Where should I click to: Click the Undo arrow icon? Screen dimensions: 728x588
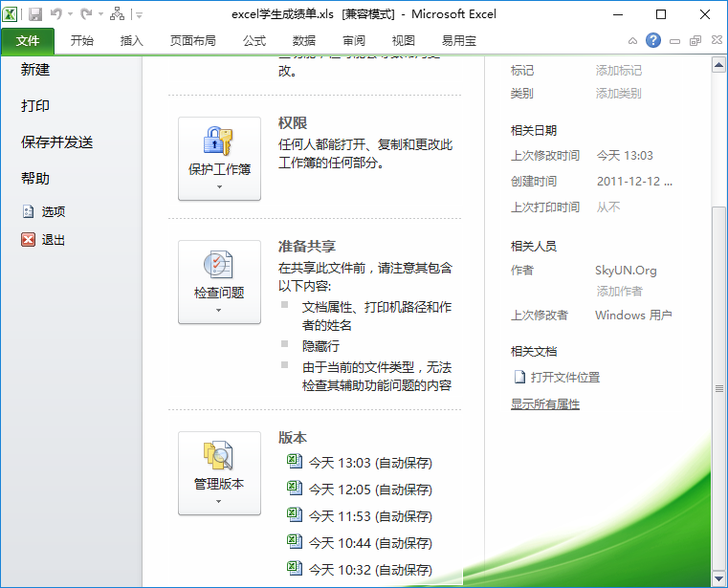(56, 14)
